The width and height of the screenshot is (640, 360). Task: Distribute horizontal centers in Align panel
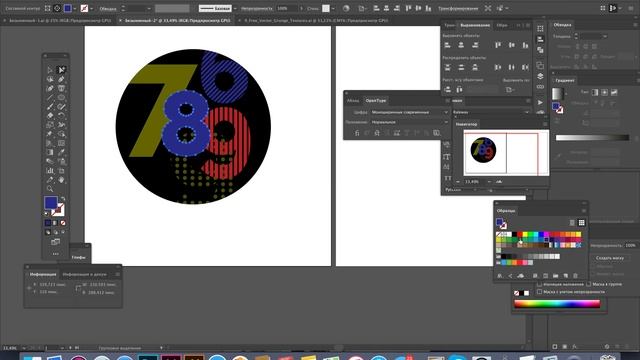pyautogui.click(x=511, y=67)
